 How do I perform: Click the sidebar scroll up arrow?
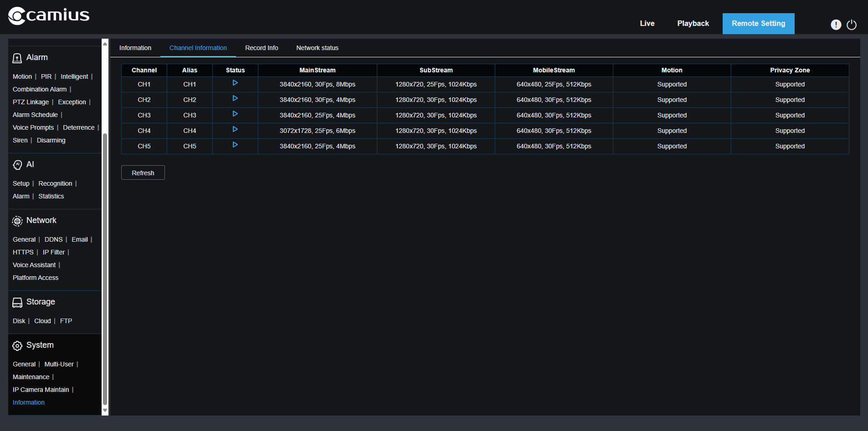pyautogui.click(x=105, y=44)
